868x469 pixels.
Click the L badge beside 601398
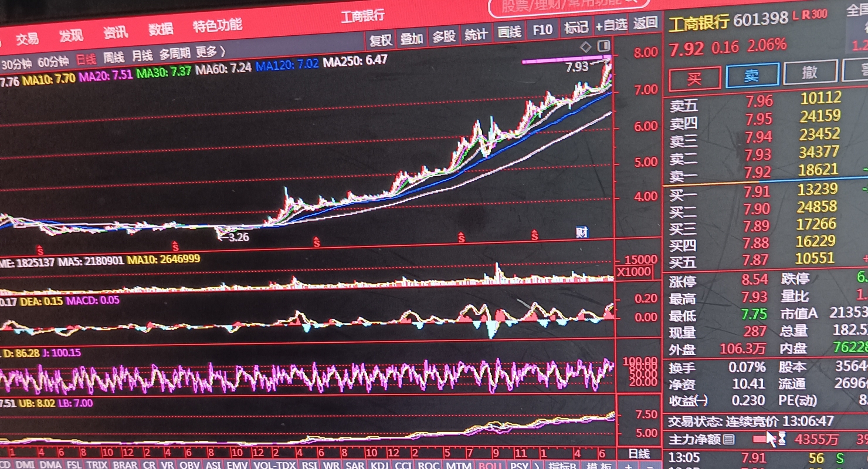point(796,15)
